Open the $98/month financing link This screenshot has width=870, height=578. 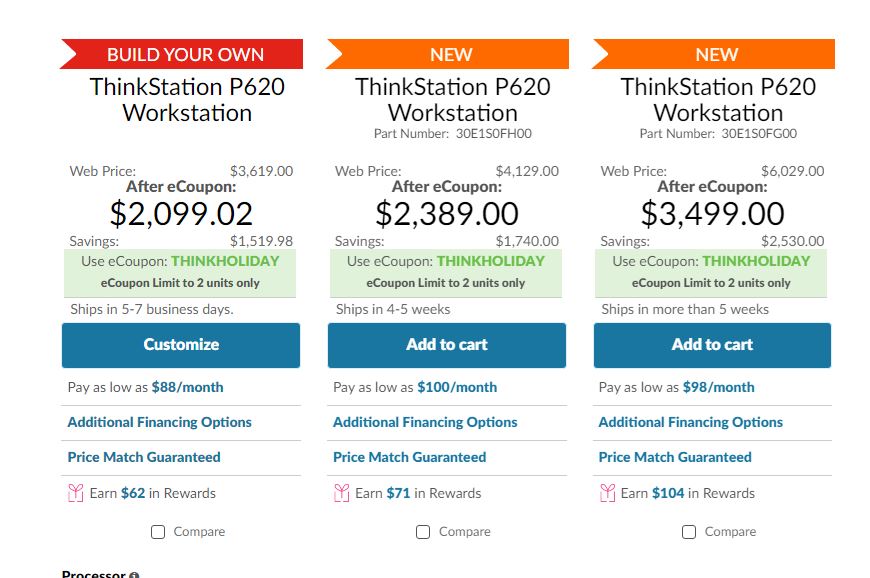(x=719, y=387)
